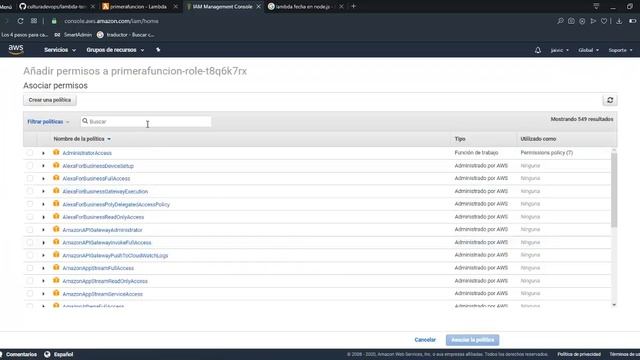This screenshot has height=360, width=640.
Task: Open Política de privacidad link
Action: click(579, 354)
